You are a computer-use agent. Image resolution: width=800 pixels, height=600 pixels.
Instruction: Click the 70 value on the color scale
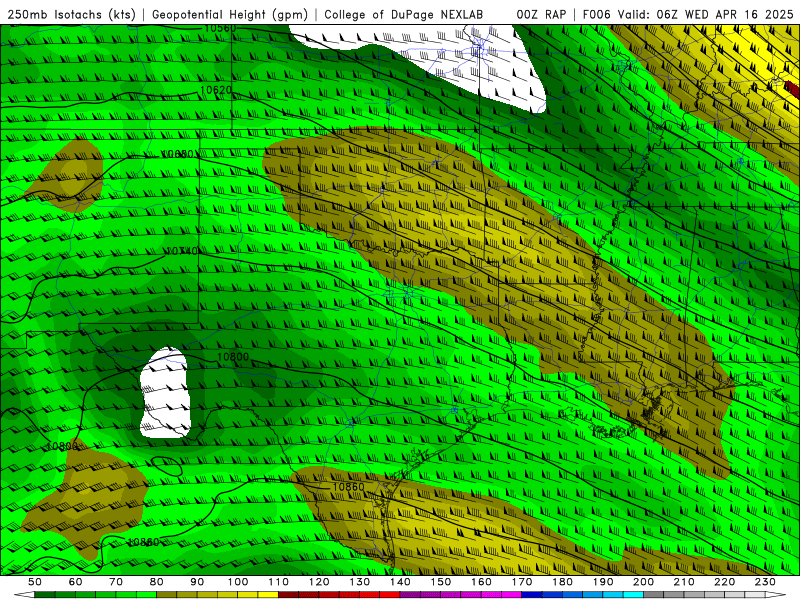click(x=116, y=582)
